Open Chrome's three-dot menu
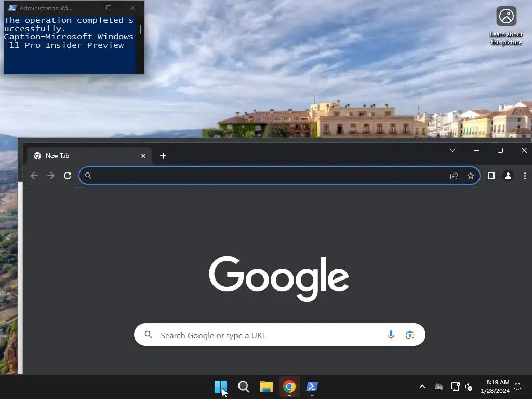This screenshot has width=532, height=399. tap(525, 176)
